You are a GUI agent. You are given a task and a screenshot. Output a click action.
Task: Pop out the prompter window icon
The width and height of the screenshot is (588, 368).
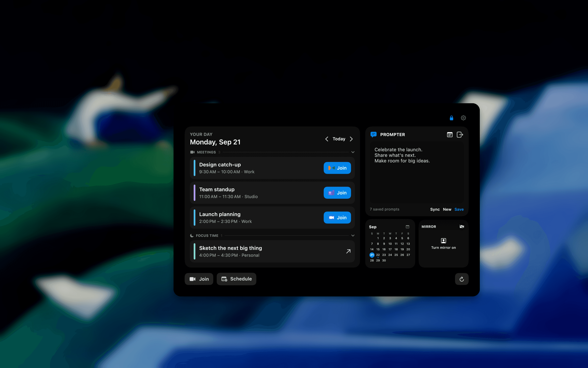click(460, 135)
